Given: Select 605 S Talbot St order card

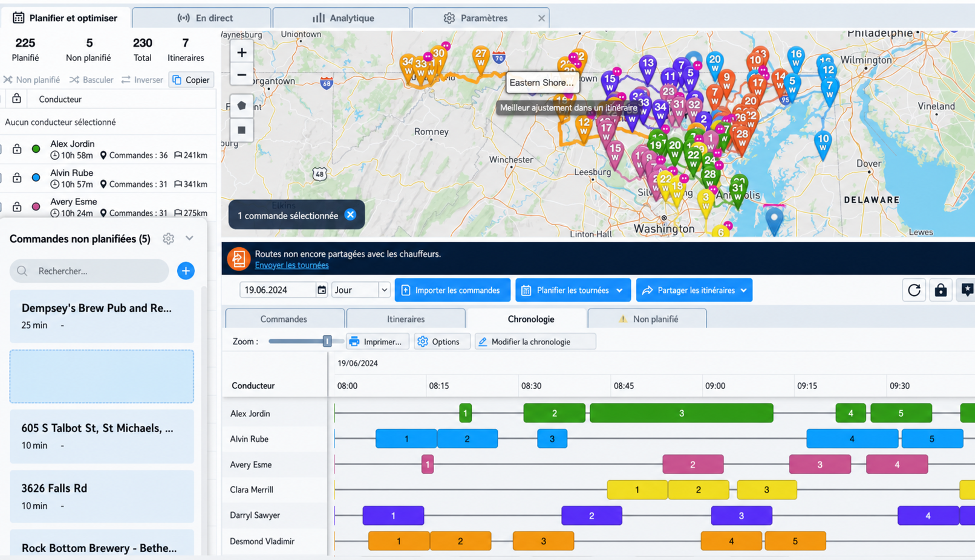Looking at the screenshot, I should click(x=102, y=436).
